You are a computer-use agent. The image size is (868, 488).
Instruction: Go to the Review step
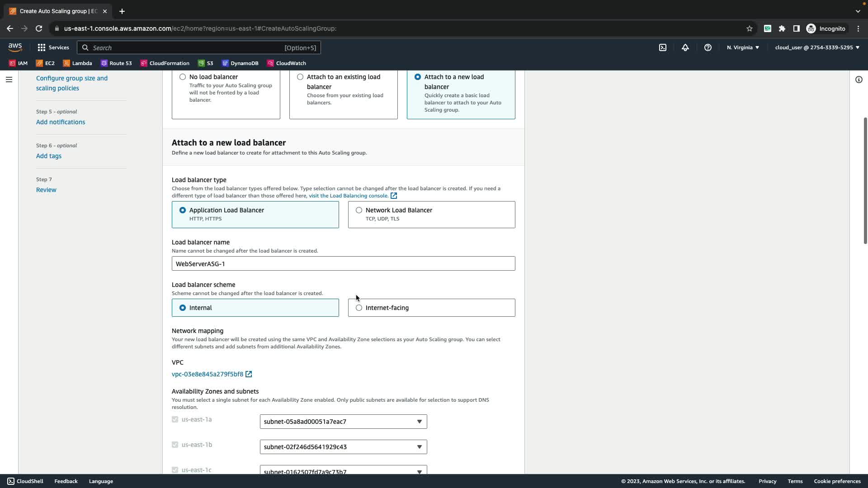click(x=46, y=190)
